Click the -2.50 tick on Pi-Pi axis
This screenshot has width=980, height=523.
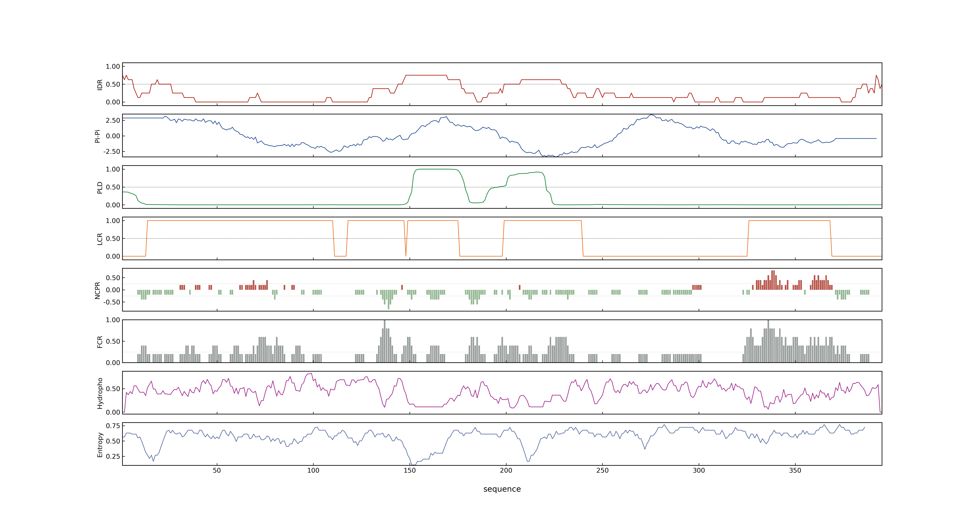tap(111, 151)
